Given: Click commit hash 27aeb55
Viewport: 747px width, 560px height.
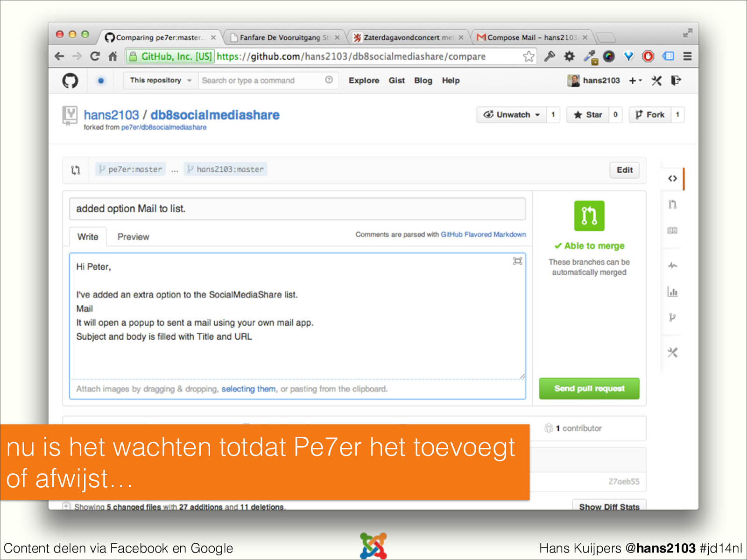Looking at the screenshot, I should [624, 481].
